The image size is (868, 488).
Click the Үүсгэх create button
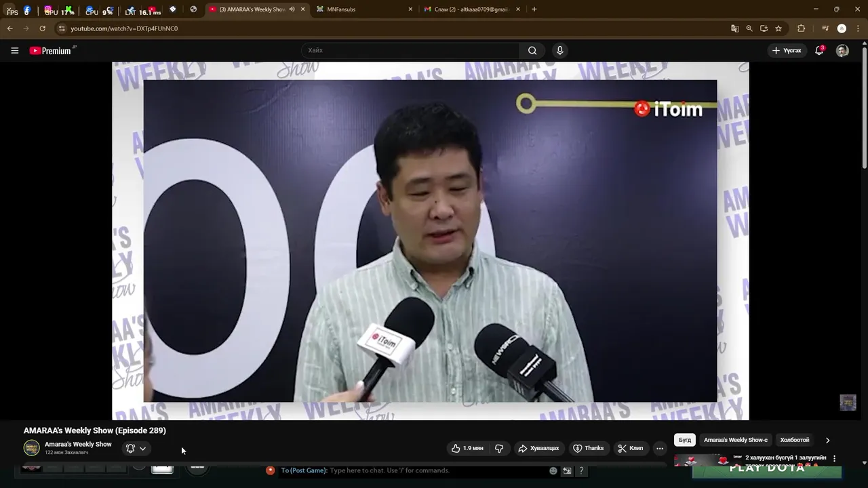tap(787, 50)
